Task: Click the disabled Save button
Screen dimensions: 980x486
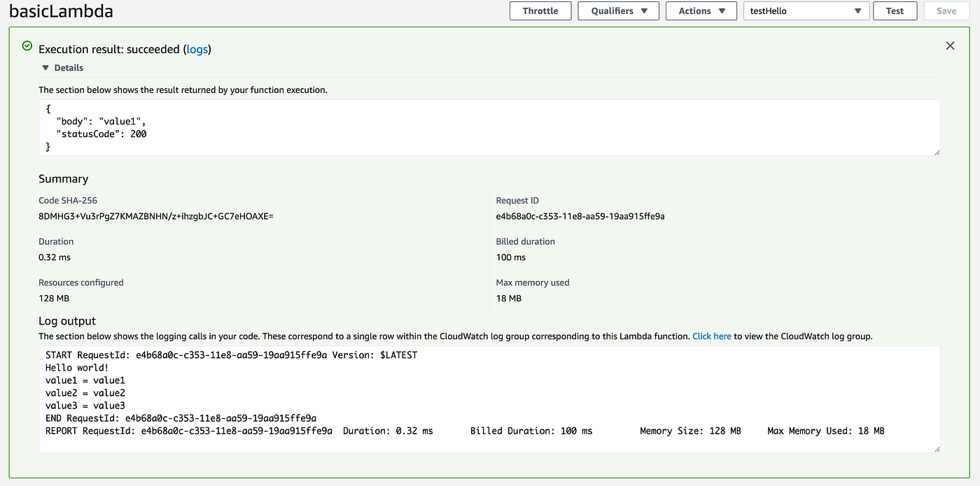Action: click(x=946, y=10)
